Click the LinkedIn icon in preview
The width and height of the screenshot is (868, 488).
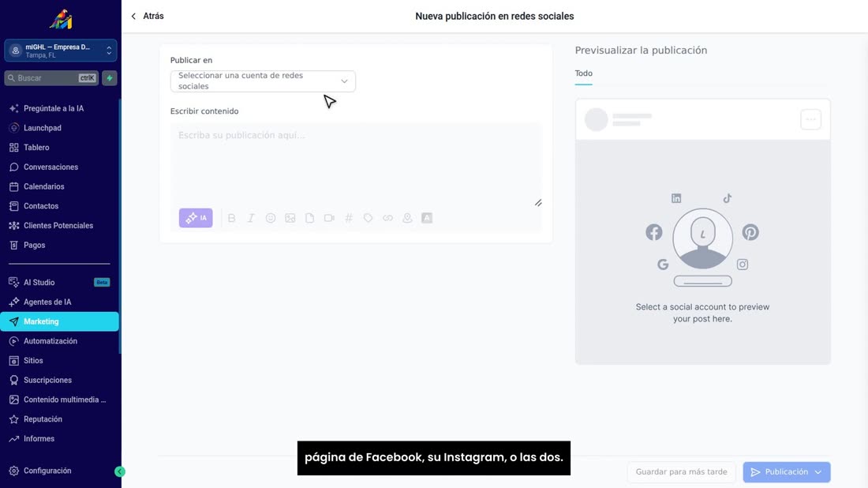point(676,198)
